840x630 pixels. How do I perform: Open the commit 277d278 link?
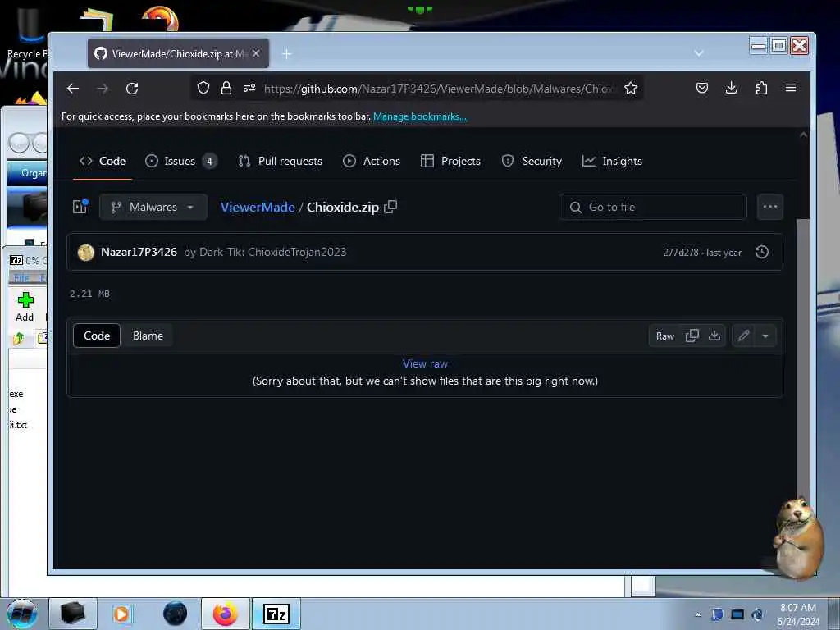point(680,253)
